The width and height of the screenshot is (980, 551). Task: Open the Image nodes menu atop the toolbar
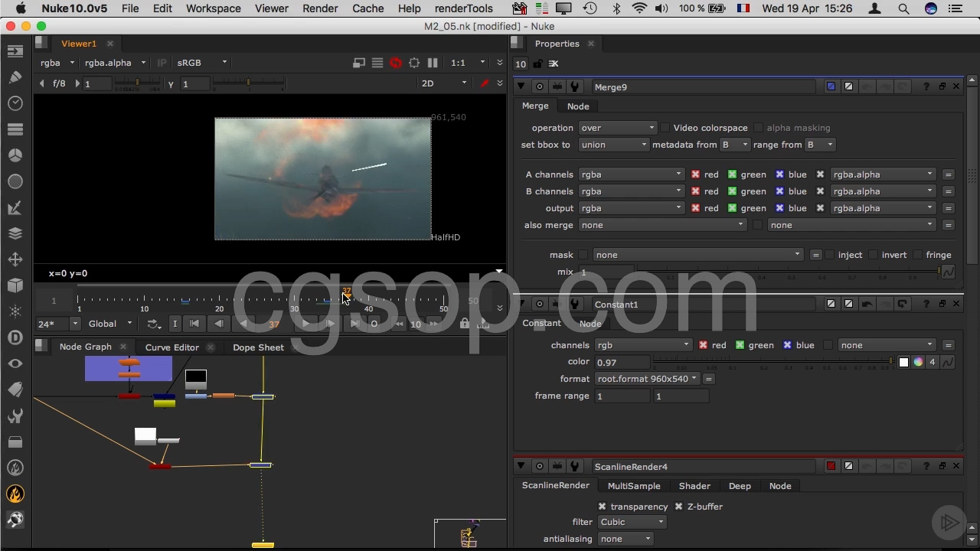[x=15, y=51]
